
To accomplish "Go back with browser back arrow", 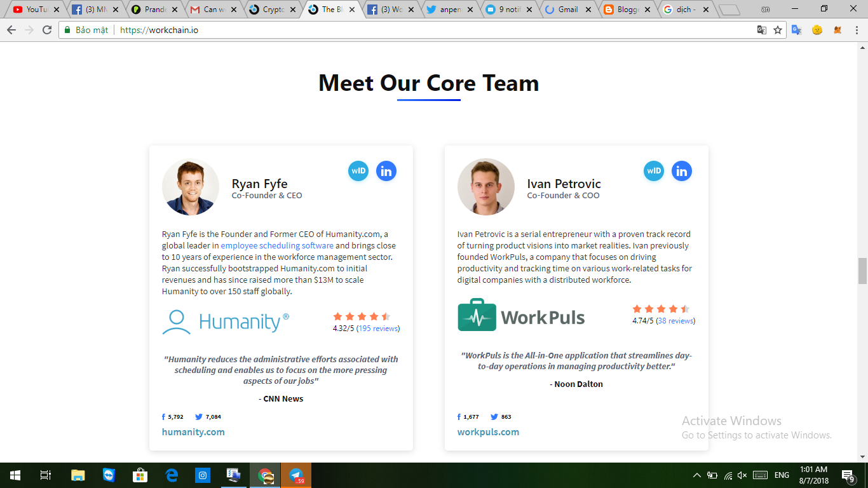I will point(11,30).
